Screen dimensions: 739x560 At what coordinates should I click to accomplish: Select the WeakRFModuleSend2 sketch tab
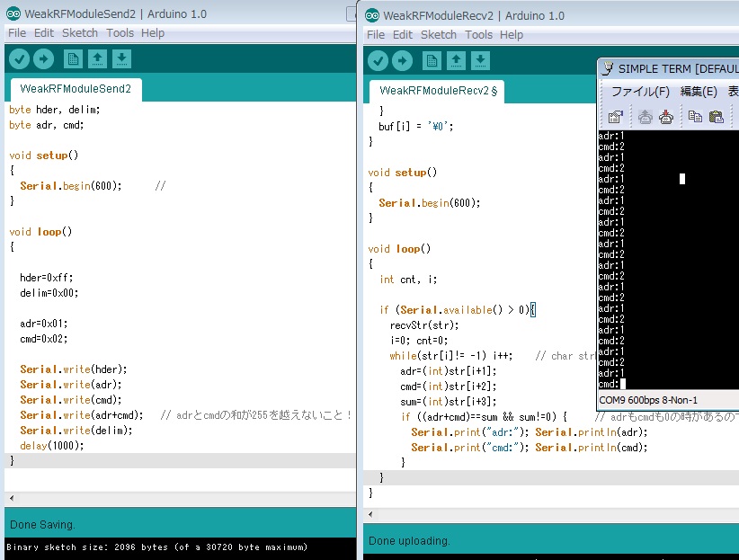tap(76, 90)
